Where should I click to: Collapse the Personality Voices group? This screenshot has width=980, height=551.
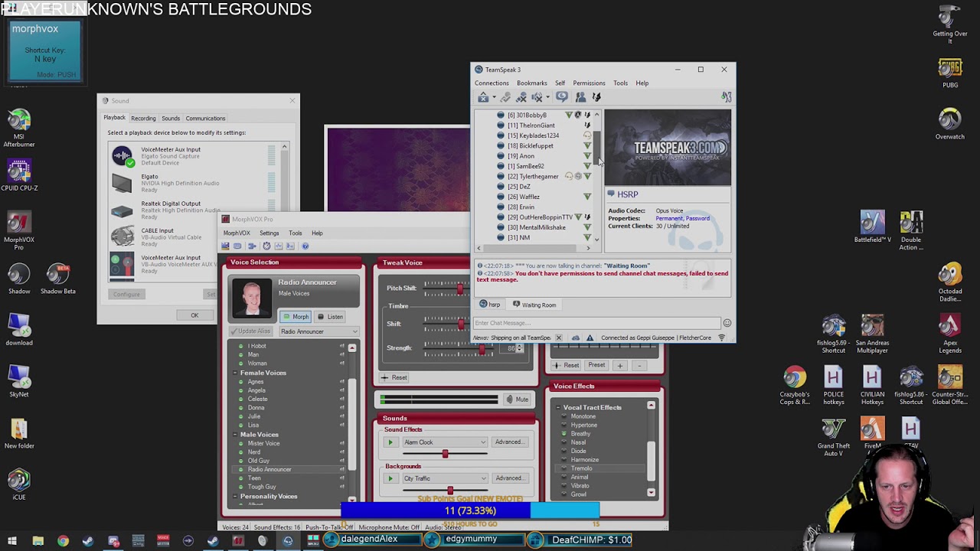point(235,497)
